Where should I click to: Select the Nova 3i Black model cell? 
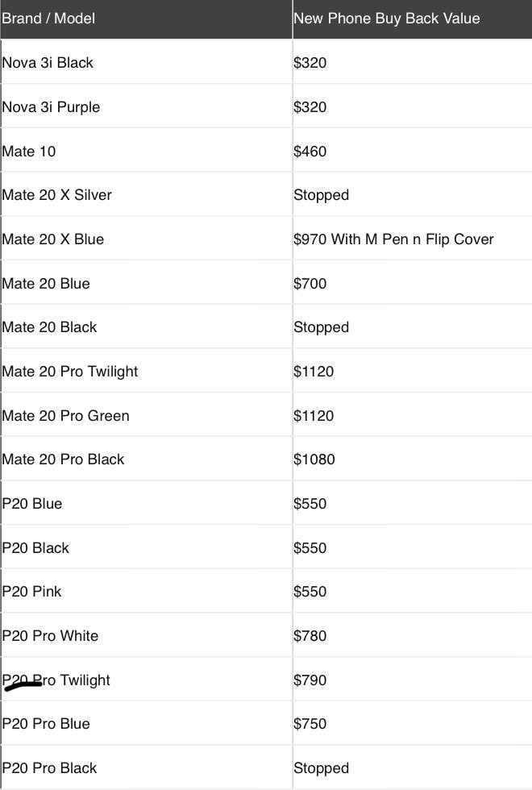click(x=48, y=63)
